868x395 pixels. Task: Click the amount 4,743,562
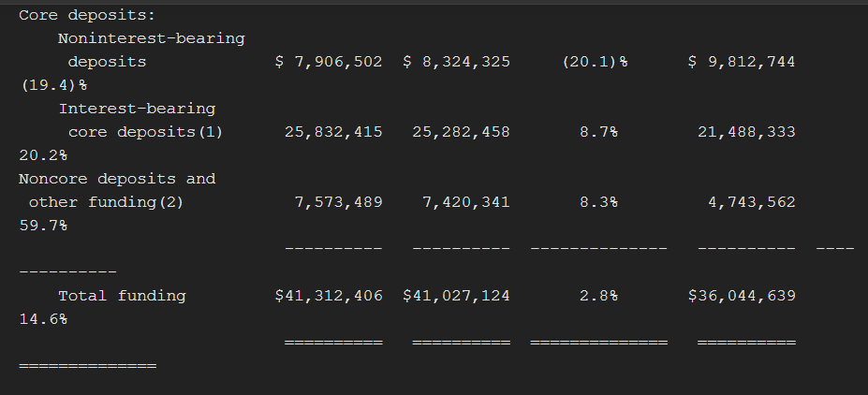click(x=751, y=201)
